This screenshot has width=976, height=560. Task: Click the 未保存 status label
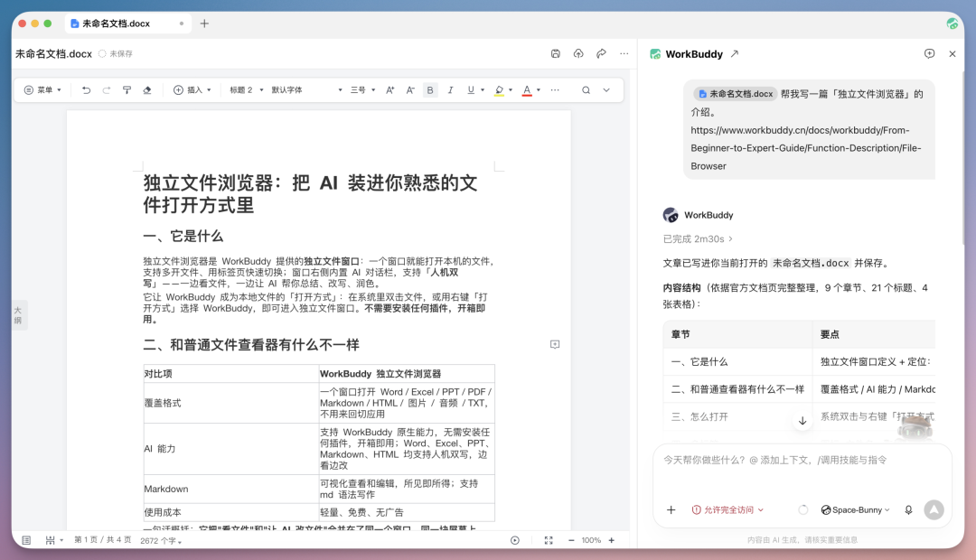coord(116,54)
